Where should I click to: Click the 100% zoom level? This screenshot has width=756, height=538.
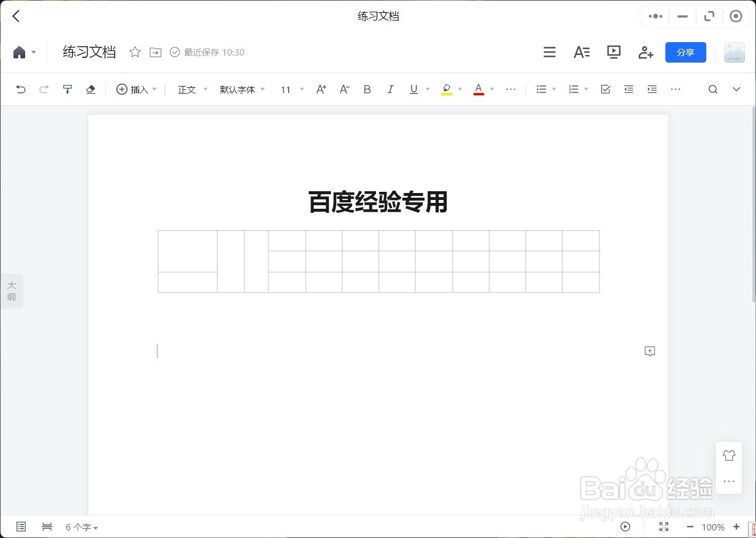(713, 527)
